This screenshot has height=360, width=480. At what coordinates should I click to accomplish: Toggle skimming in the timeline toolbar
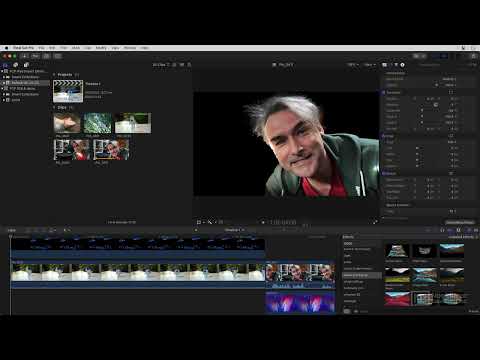click(428, 230)
